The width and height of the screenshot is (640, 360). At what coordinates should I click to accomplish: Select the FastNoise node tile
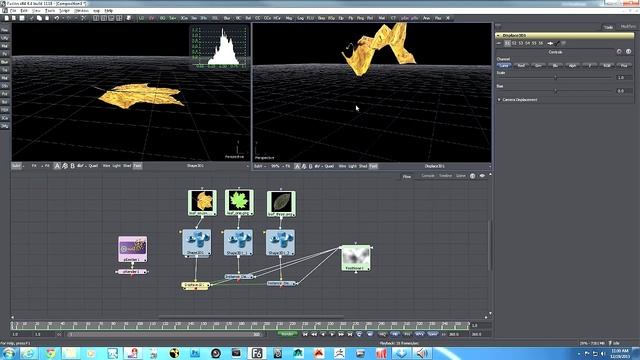coord(356,258)
